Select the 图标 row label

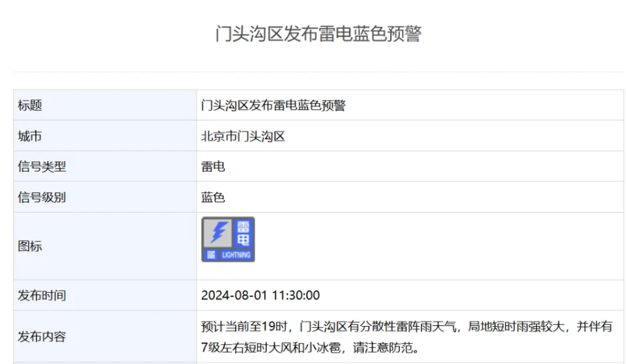pos(30,246)
